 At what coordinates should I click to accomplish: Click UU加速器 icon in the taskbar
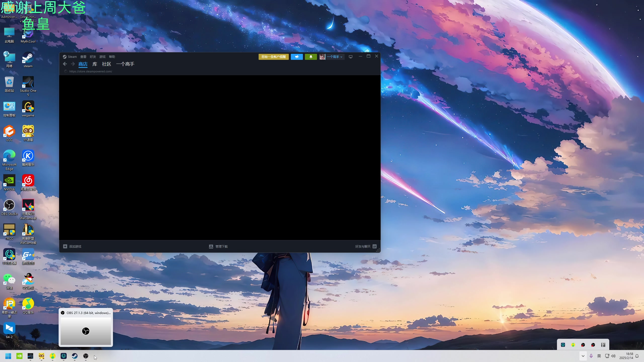[x=64, y=356]
